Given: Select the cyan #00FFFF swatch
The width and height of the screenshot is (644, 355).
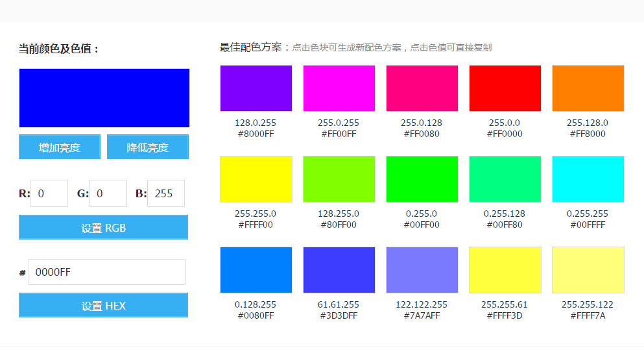Looking at the screenshot, I should [x=588, y=179].
